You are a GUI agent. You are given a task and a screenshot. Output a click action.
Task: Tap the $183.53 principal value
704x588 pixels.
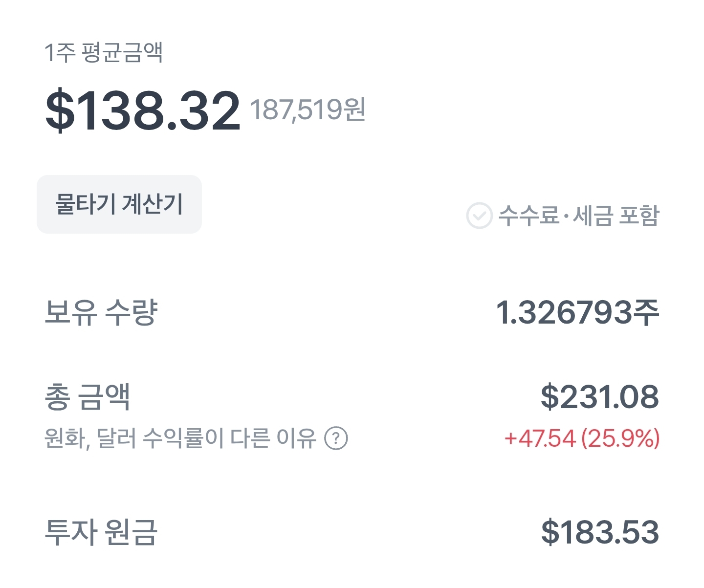pyautogui.click(x=600, y=532)
